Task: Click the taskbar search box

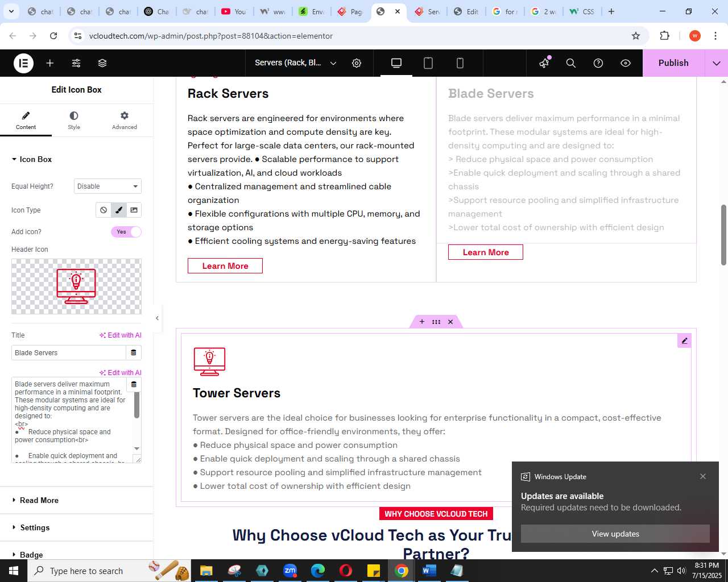Action: coord(109,571)
